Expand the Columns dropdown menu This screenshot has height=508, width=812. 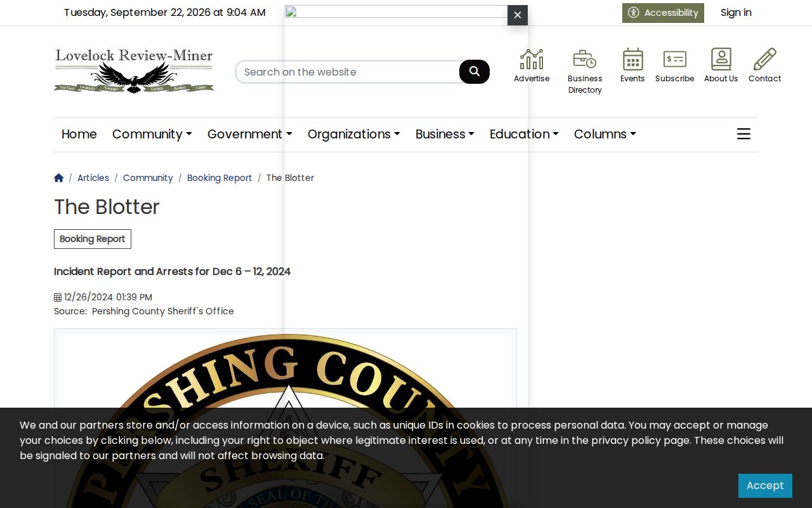tap(605, 134)
